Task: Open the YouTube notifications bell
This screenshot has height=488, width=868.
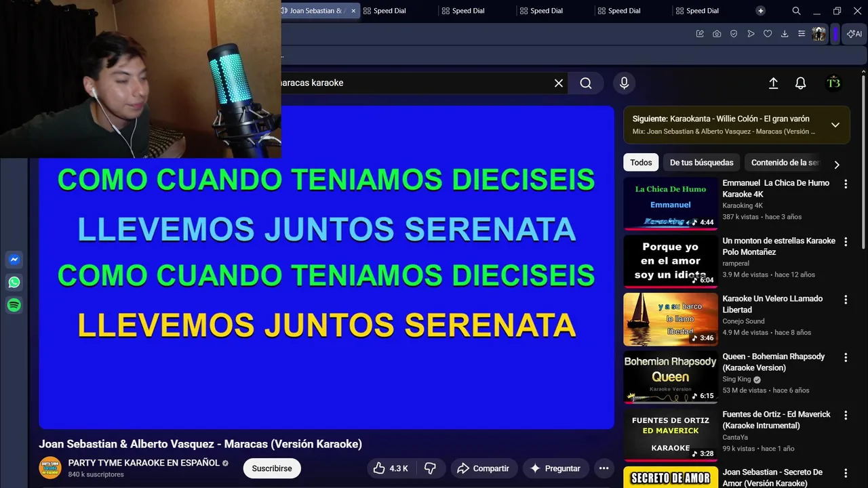Action: [801, 83]
